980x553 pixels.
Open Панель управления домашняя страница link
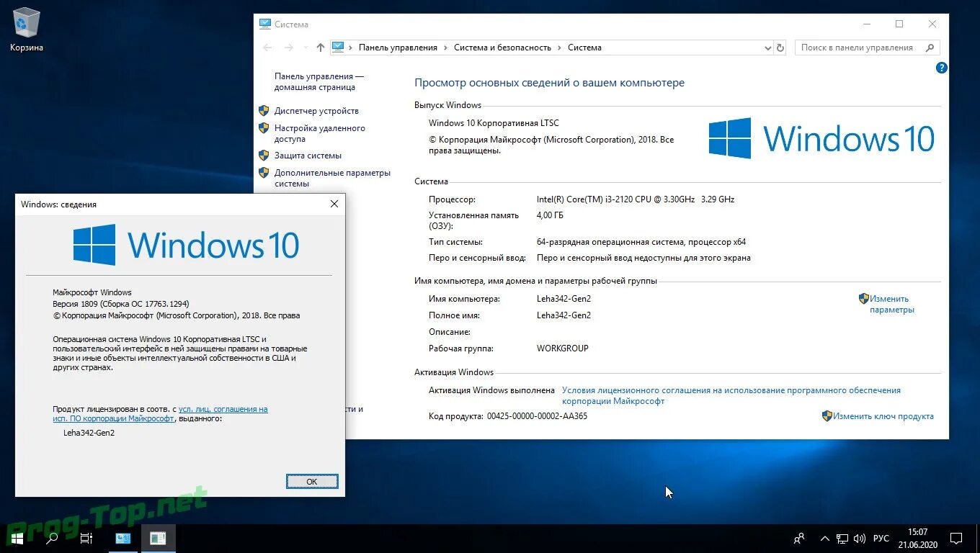pos(319,81)
